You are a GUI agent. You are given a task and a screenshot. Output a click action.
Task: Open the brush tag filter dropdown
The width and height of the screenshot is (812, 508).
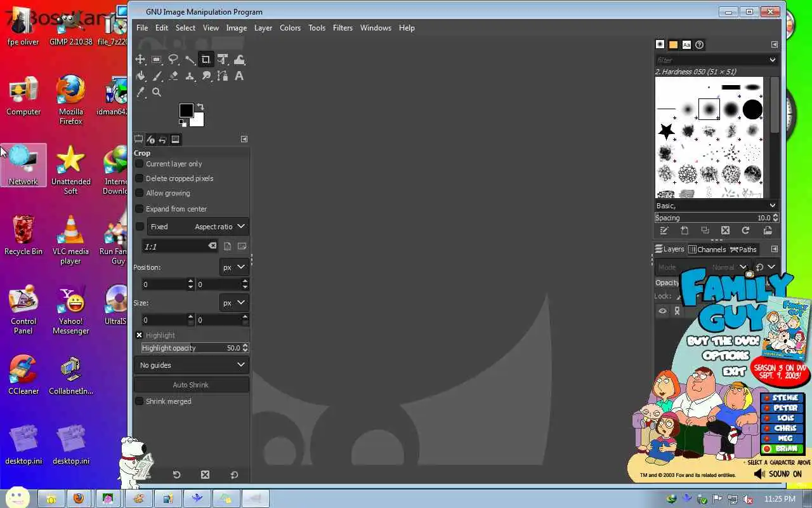[x=772, y=60]
